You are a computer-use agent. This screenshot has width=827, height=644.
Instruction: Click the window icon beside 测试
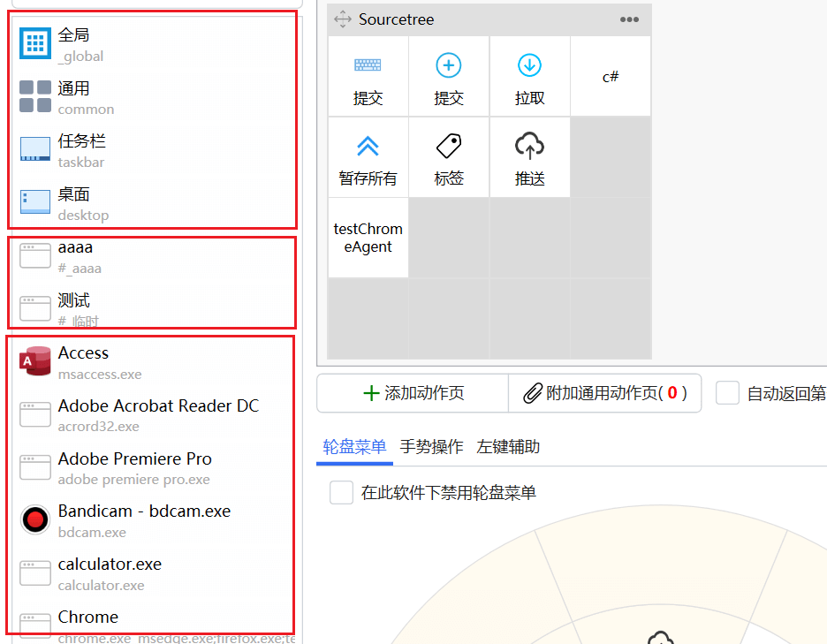click(x=35, y=308)
